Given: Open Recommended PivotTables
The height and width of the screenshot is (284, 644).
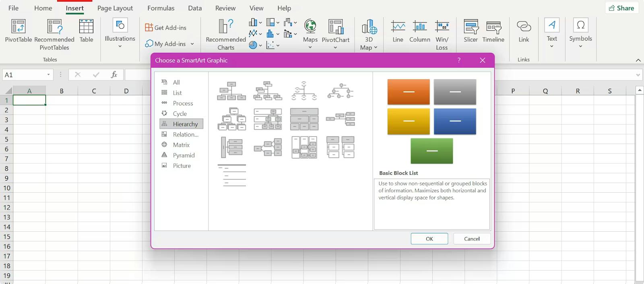Looking at the screenshot, I should (54, 35).
